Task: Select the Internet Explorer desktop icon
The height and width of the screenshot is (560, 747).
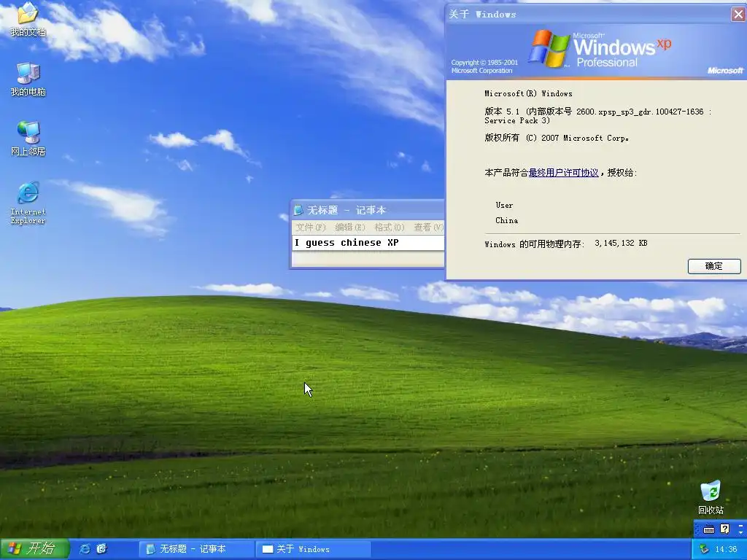Action: click(x=28, y=203)
